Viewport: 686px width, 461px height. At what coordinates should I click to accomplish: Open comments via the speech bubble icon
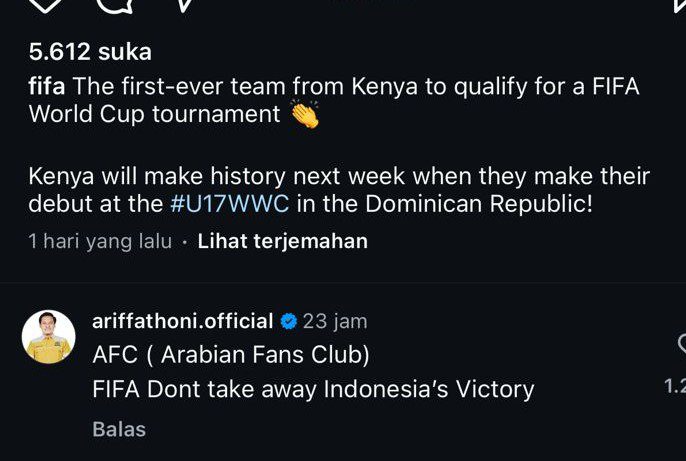[x=113, y=4]
